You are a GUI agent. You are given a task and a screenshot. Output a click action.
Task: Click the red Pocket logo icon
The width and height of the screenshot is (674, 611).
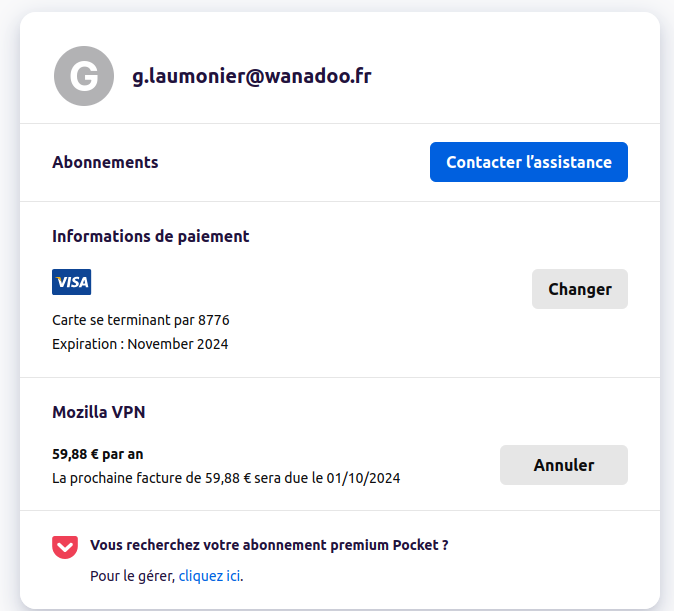tap(65, 547)
